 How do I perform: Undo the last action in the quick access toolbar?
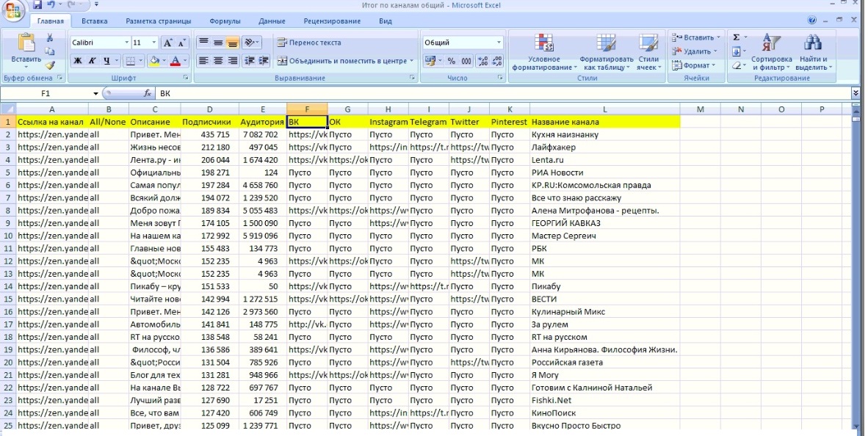51,5
